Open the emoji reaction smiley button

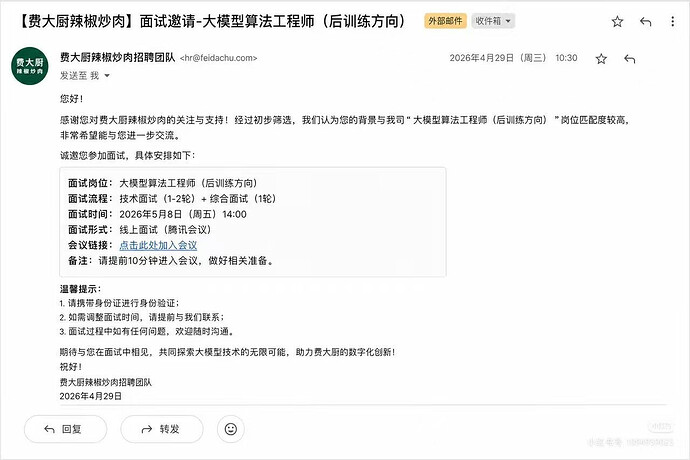click(x=231, y=429)
